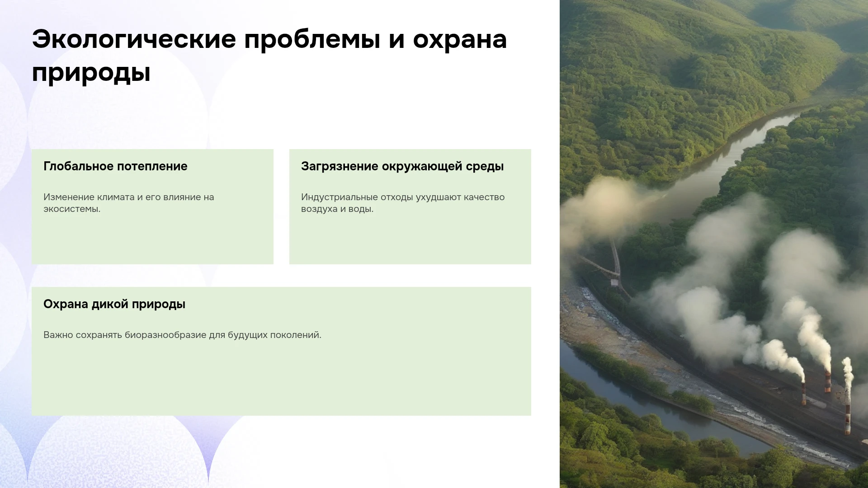Click empty area of Глобальное потепление card
Image resolution: width=868 pixels, height=488 pixels.
click(152, 239)
